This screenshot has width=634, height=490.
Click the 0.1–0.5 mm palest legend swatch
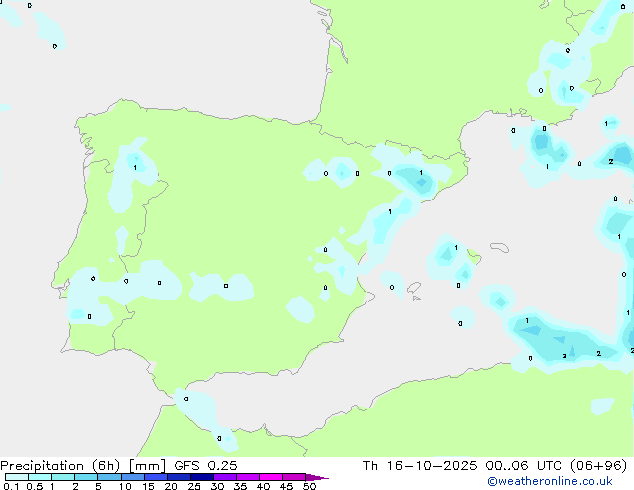click(x=17, y=477)
